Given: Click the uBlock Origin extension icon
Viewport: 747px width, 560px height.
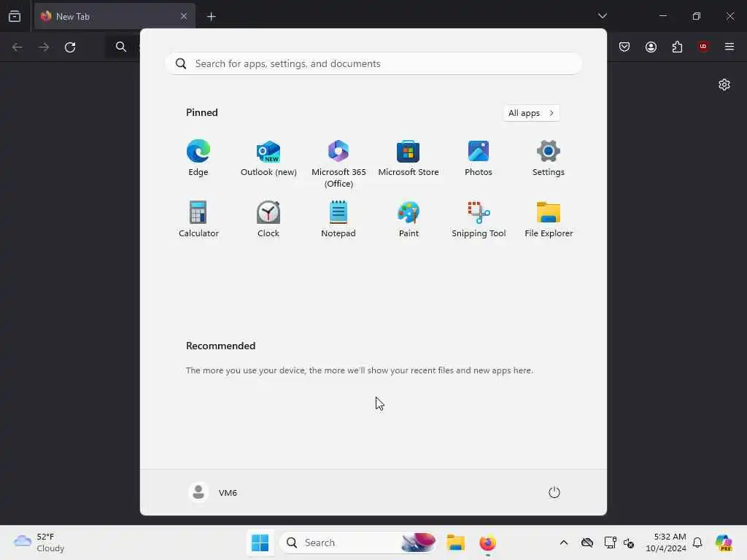Looking at the screenshot, I should [x=703, y=47].
